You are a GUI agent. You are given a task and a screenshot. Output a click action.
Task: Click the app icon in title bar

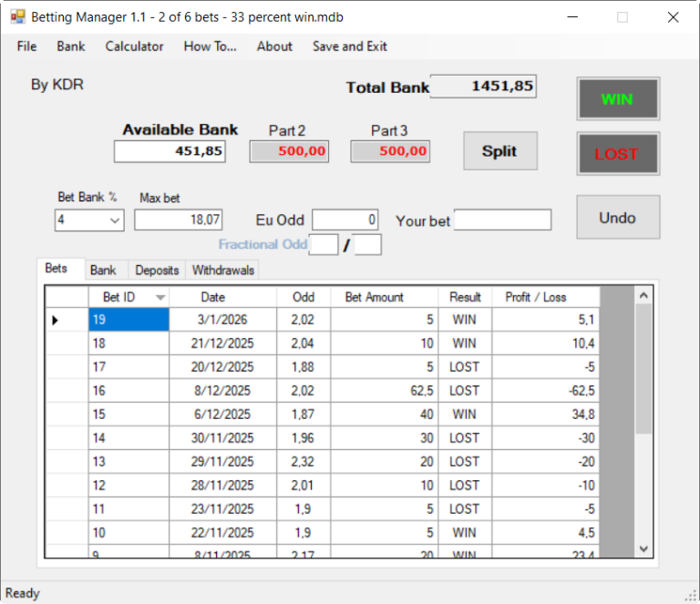click(17, 16)
